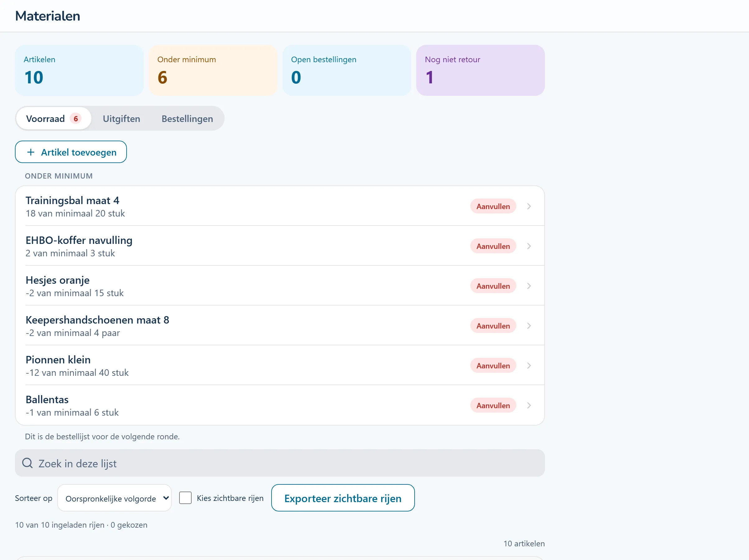Select the EHBO-koffer navulling item name
749x560 pixels.
79,240
